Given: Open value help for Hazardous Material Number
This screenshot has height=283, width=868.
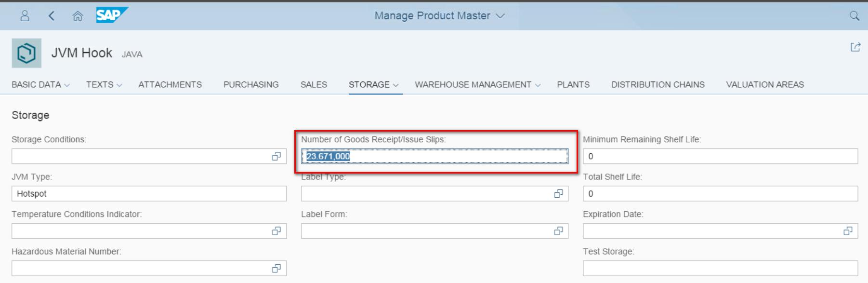Looking at the screenshot, I should pos(276,268).
